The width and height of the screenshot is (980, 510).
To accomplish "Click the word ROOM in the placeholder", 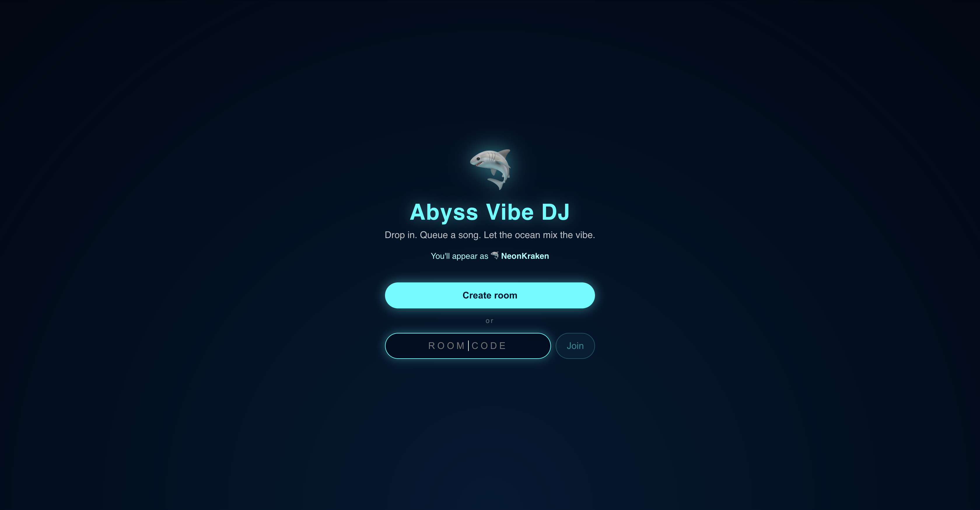I will pyautogui.click(x=446, y=345).
